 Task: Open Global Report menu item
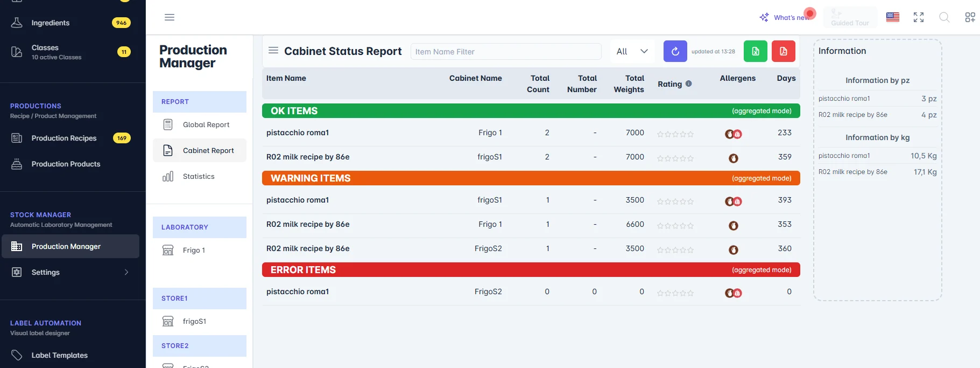click(200, 124)
